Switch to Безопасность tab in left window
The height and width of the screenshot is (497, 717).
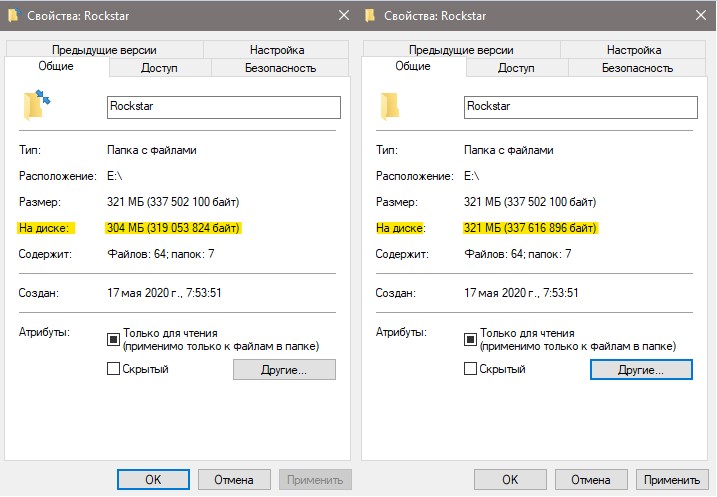(280, 68)
